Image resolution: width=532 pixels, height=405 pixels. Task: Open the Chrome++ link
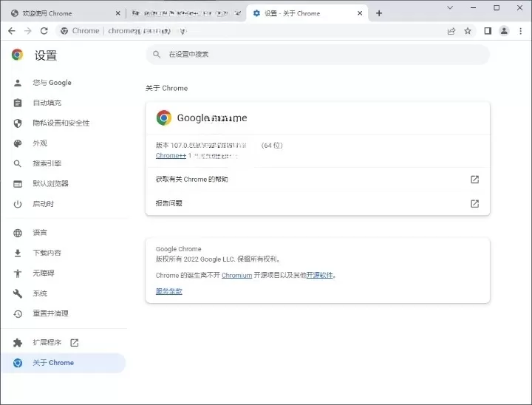click(171, 155)
